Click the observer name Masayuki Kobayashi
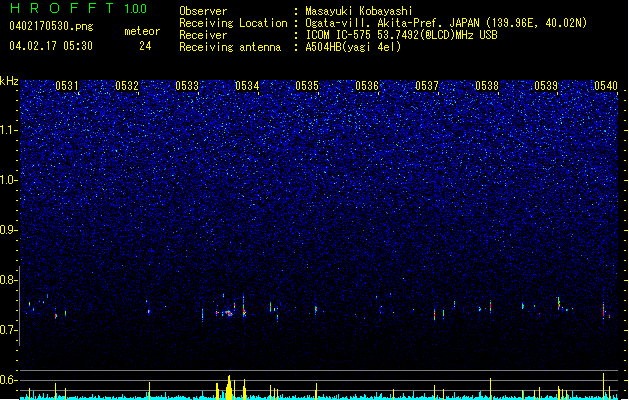 click(x=359, y=11)
